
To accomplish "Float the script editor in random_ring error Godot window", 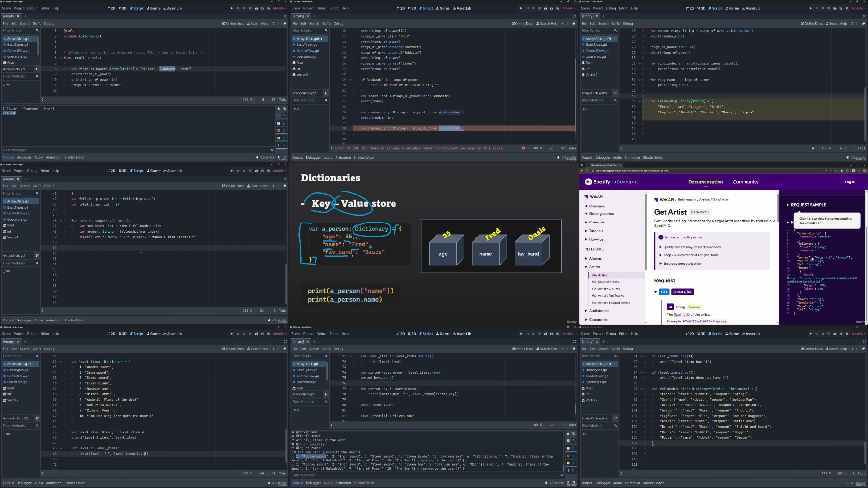I will tap(574, 23).
